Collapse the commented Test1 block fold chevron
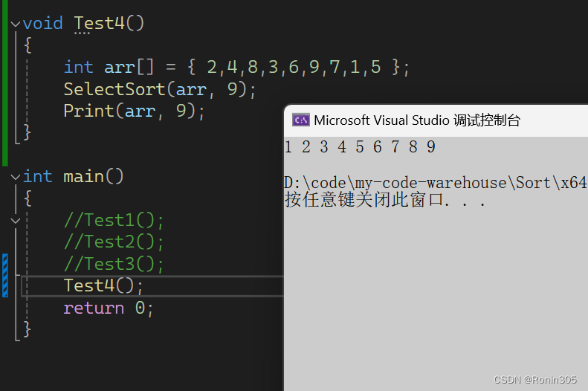The image size is (588, 391). (x=16, y=221)
